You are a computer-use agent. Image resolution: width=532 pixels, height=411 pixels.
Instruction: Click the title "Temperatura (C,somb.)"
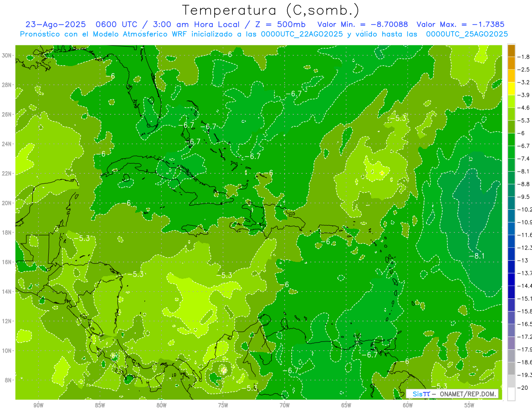[271, 10]
